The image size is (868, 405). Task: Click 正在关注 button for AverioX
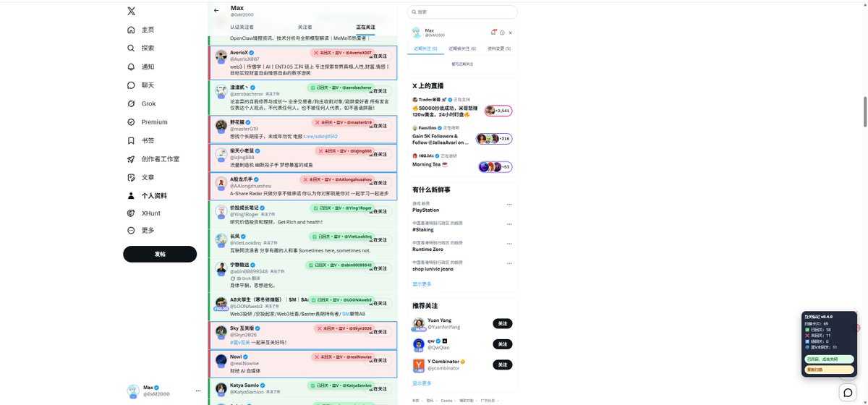(380, 56)
